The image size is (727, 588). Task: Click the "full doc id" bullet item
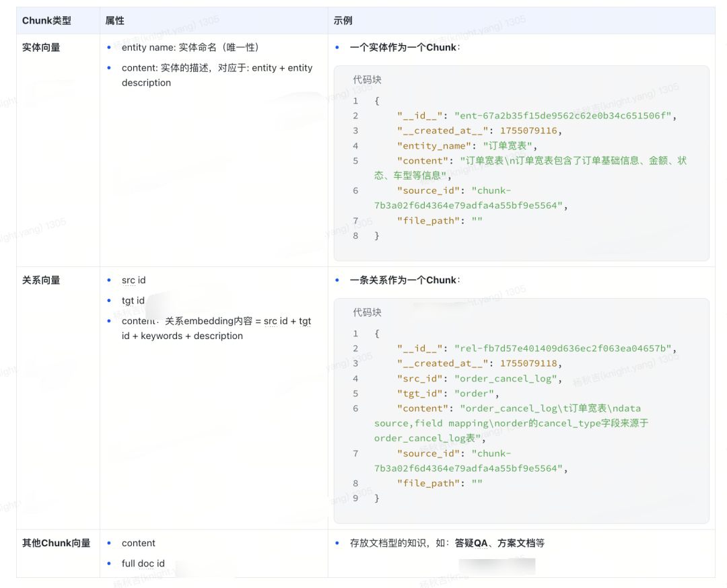pyautogui.click(x=143, y=563)
